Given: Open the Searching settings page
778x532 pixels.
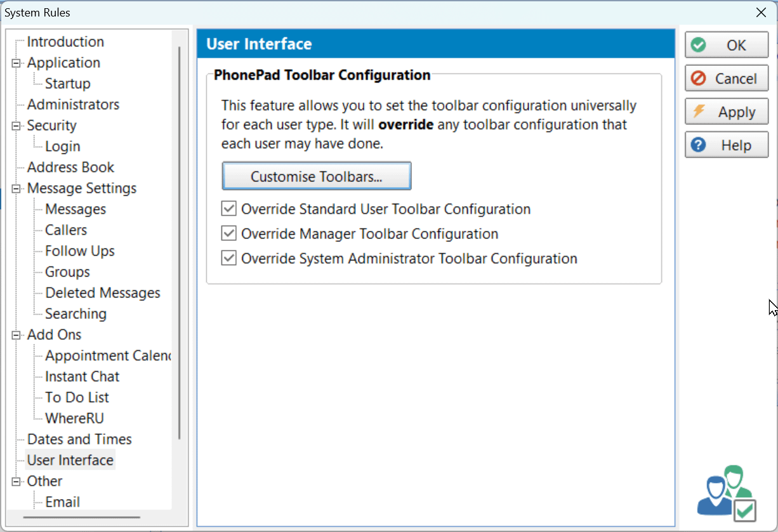Looking at the screenshot, I should 76,314.
